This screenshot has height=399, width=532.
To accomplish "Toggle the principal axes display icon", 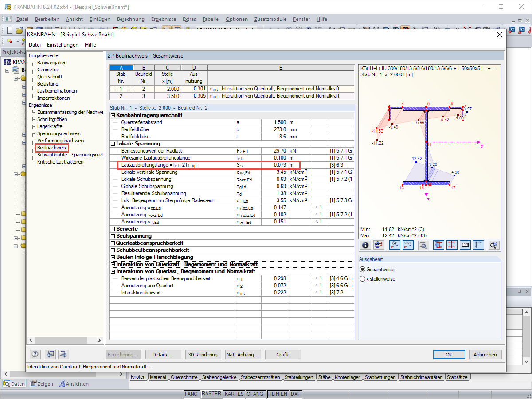I will 479,245.
